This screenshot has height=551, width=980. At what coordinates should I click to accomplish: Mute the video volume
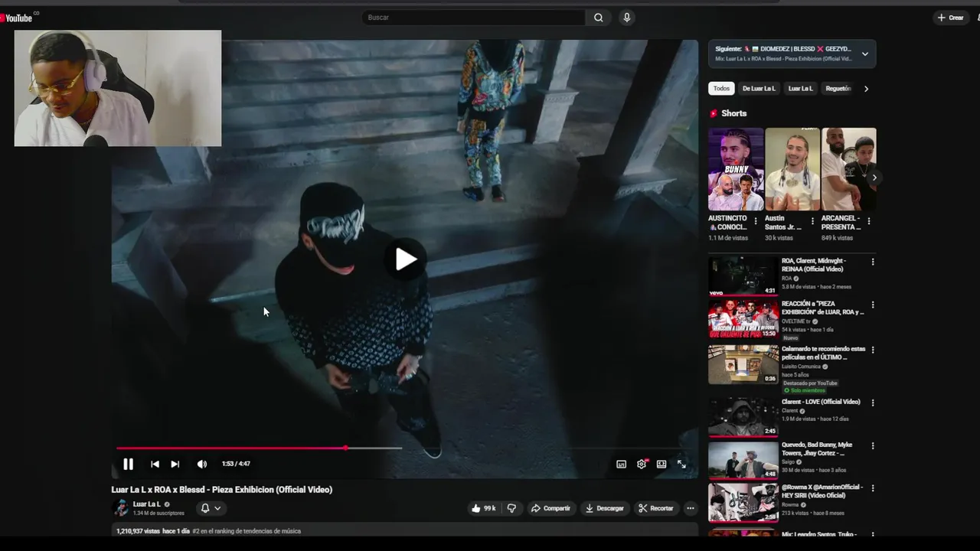201,464
